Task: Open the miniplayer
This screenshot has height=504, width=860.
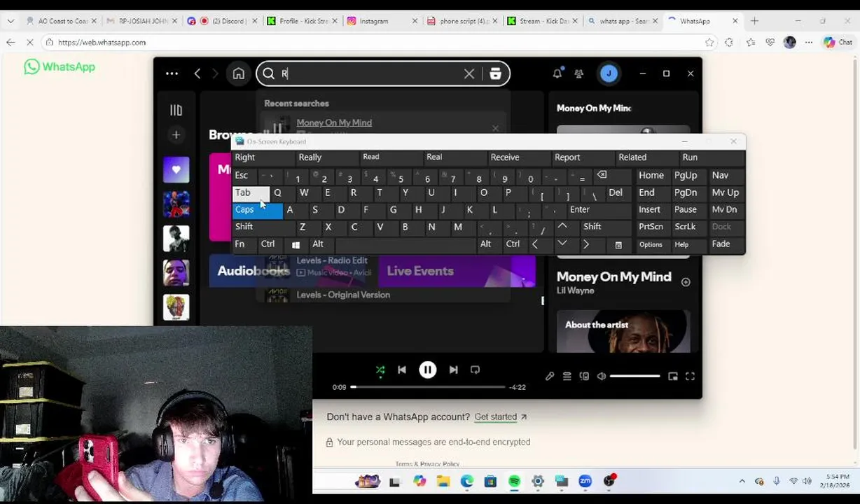Action: [673, 377]
